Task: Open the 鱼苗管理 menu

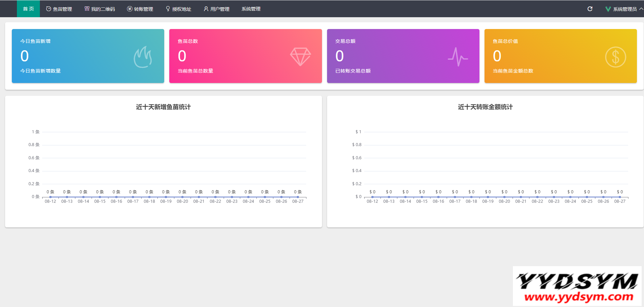Action: pyautogui.click(x=59, y=9)
